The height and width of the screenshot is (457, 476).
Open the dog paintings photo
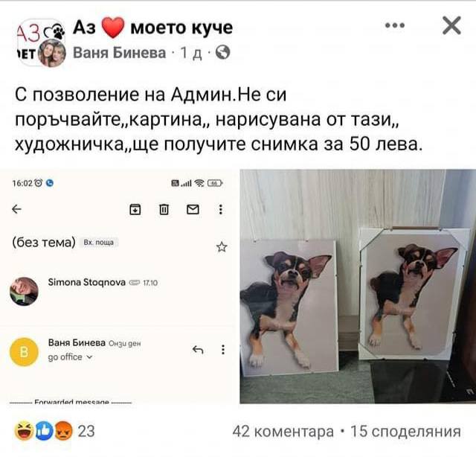[358, 287]
